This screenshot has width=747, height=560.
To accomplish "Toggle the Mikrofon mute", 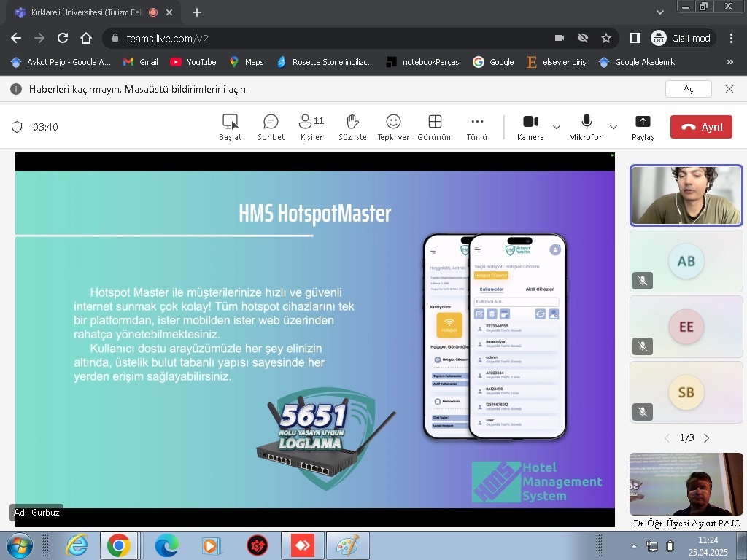I will tap(587, 127).
